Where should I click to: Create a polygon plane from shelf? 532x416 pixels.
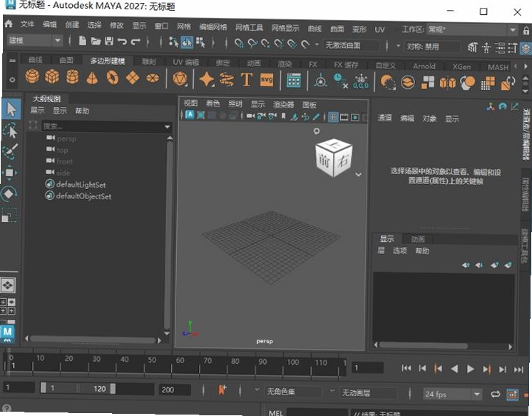coord(133,78)
